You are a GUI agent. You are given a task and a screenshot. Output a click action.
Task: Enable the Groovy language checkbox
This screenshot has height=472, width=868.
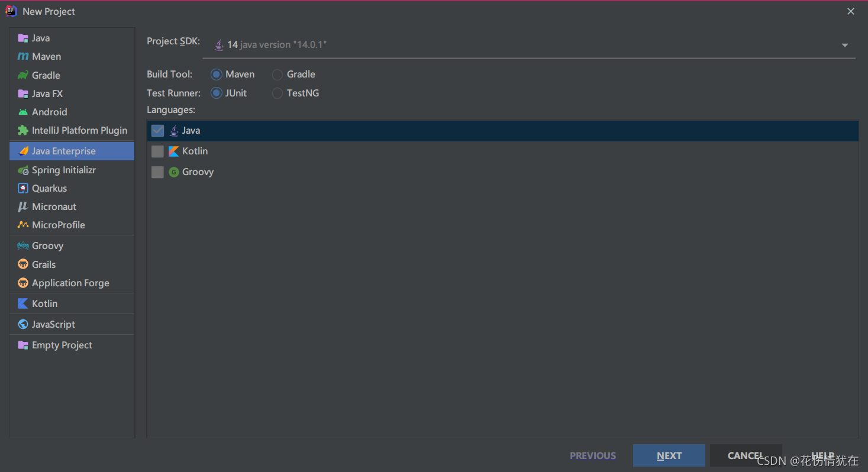tap(157, 172)
